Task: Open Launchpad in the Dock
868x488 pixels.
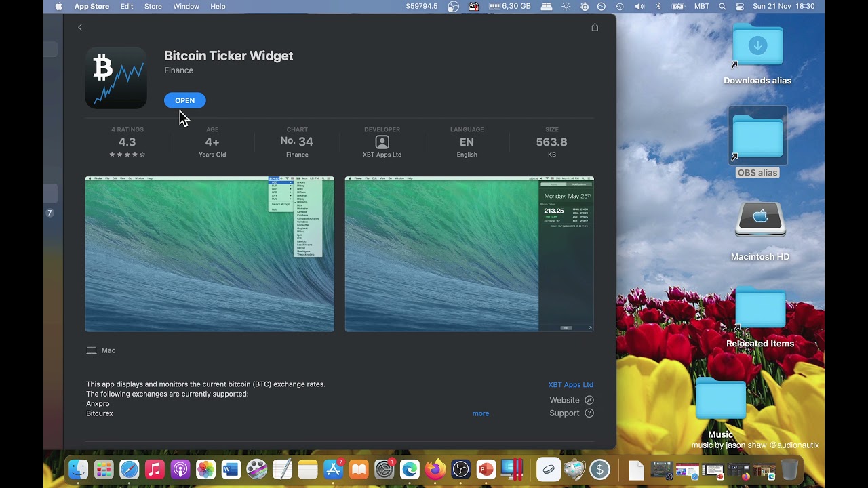Action: 104,469
